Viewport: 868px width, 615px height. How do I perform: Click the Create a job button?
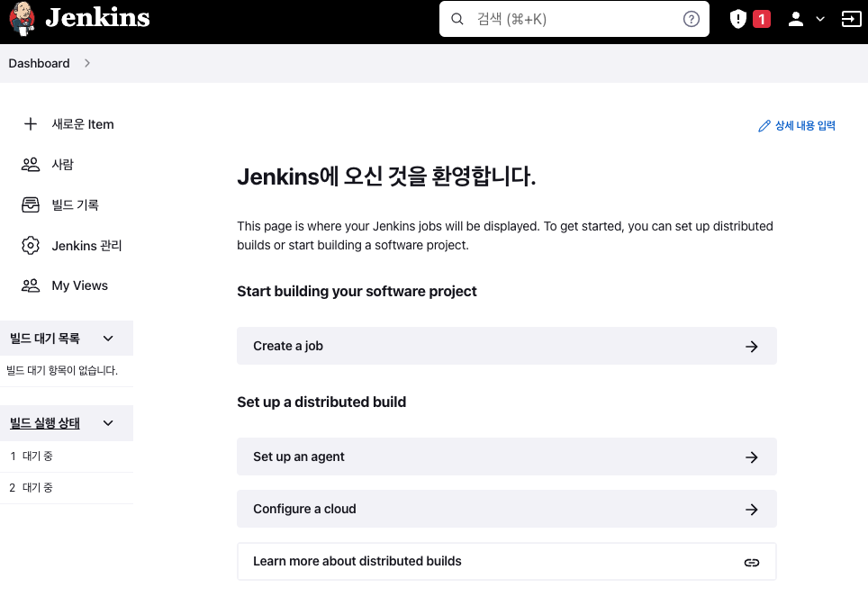(507, 346)
